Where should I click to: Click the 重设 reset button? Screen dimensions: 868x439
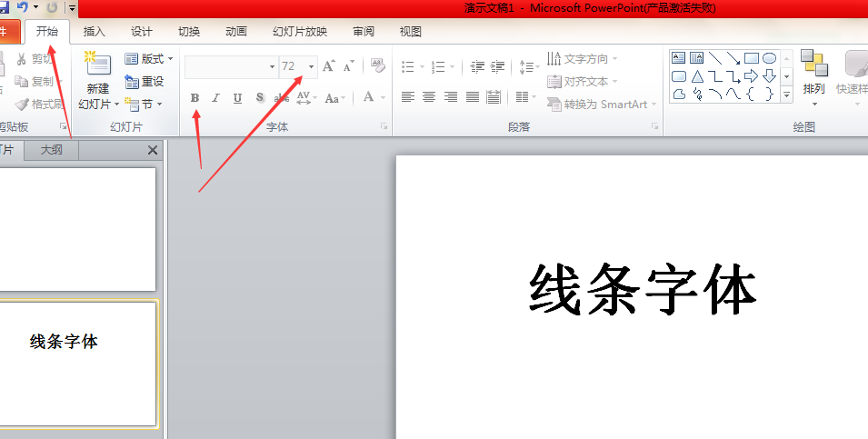coord(145,82)
